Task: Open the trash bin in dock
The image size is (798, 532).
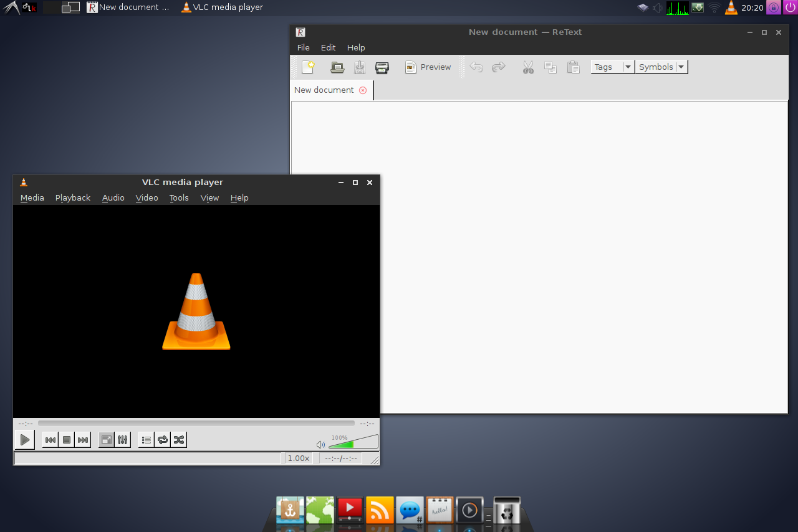Action: 507,510
